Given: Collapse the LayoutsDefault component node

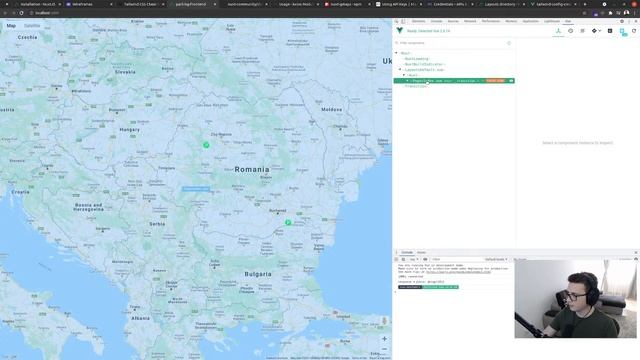Looking at the screenshot, I should (x=400, y=70).
